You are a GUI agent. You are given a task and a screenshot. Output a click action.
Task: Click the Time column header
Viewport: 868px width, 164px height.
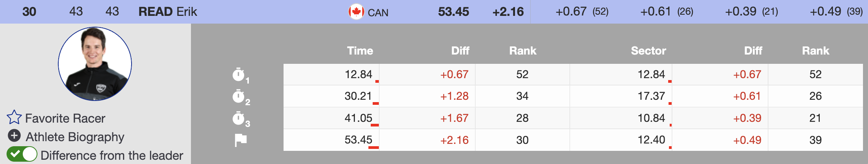coord(360,51)
